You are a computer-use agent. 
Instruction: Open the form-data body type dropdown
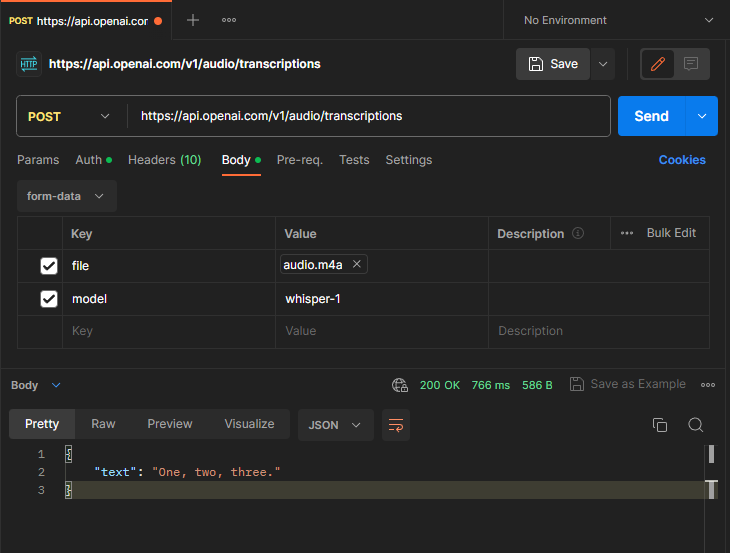click(x=67, y=196)
